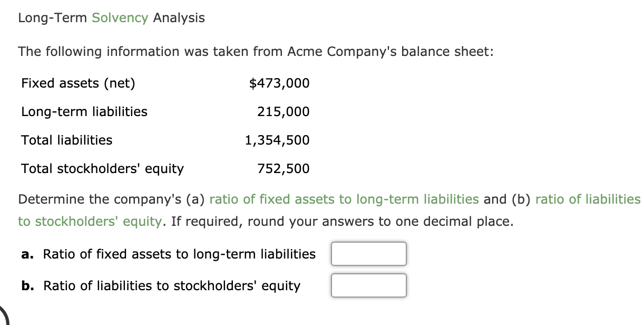Image resolution: width=644 pixels, height=325 pixels.
Task: Click the 1,354,500 total liabilities value
Action: pyautogui.click(x=277, y=140)
